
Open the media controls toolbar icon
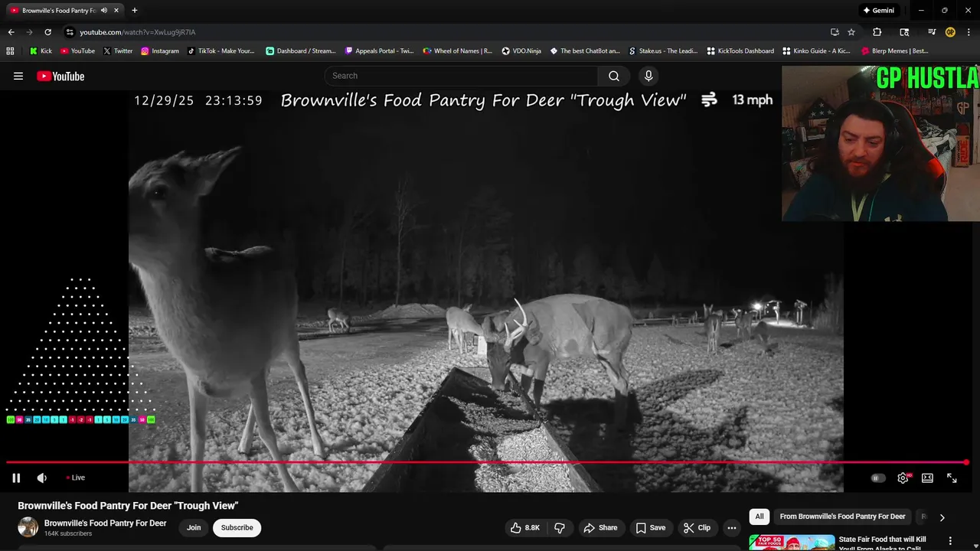click(932, 32)
